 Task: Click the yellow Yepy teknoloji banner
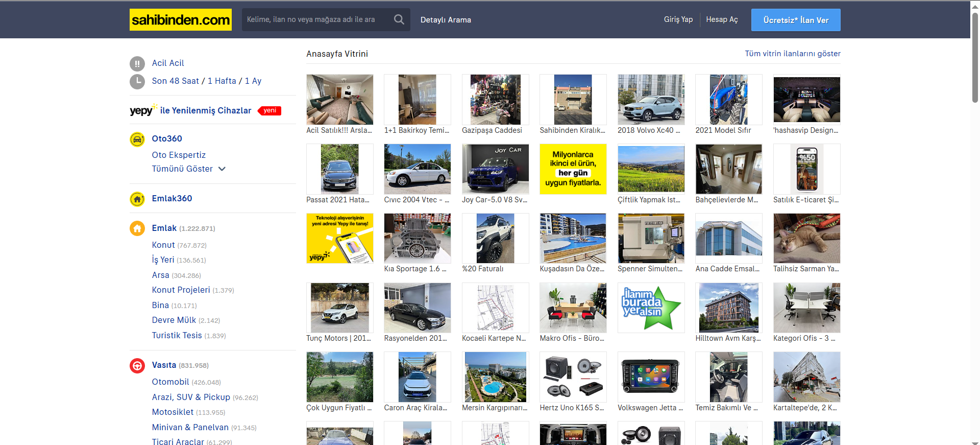coord(340,238)
